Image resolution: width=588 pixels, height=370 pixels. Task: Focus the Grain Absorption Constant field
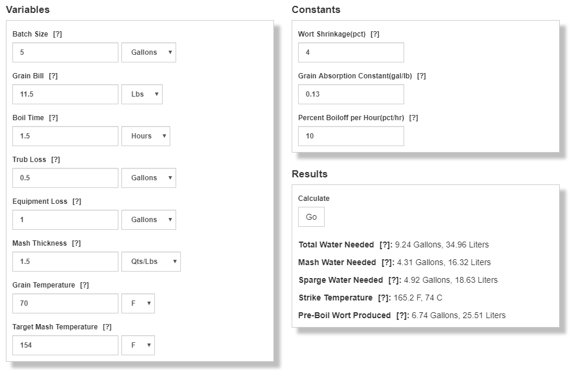351,94
